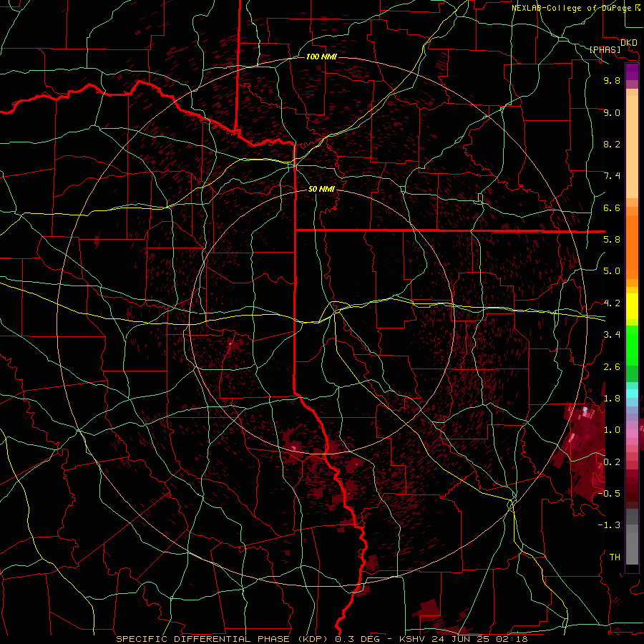The image size is (644, 644).
Task: Pick the gray band near TH
Action: point(632,548)
